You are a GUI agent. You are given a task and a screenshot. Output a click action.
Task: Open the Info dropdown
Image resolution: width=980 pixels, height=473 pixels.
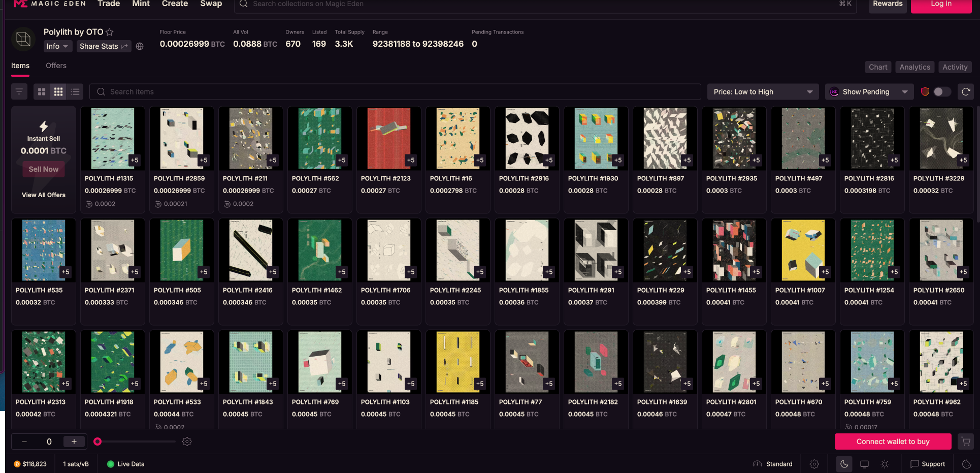pos(57,46)
